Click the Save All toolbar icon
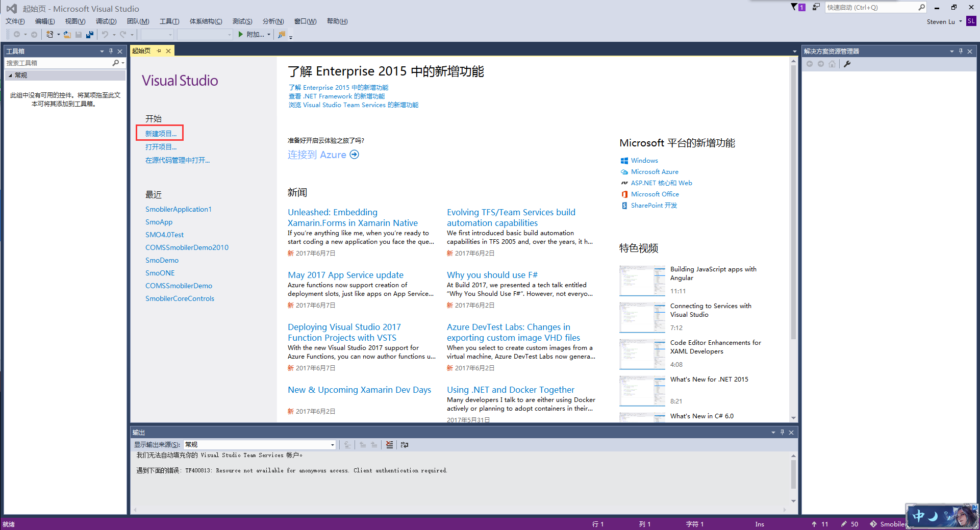The height and width of the screenshot is (530, 980). (x=90, y=34)
